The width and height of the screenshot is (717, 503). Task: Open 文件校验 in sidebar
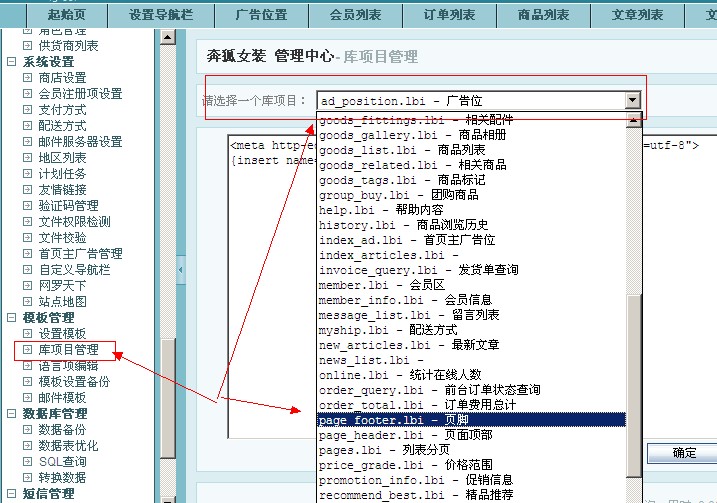tap(62, 238)
